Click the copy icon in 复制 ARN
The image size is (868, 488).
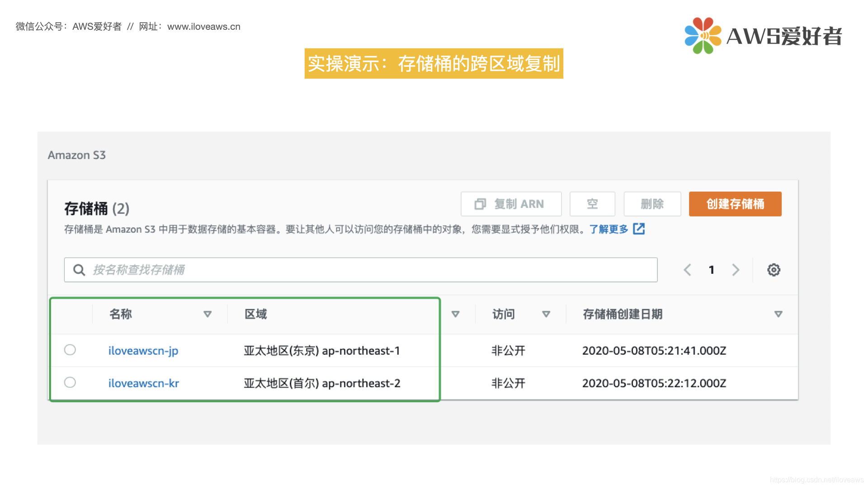point(480,204)
